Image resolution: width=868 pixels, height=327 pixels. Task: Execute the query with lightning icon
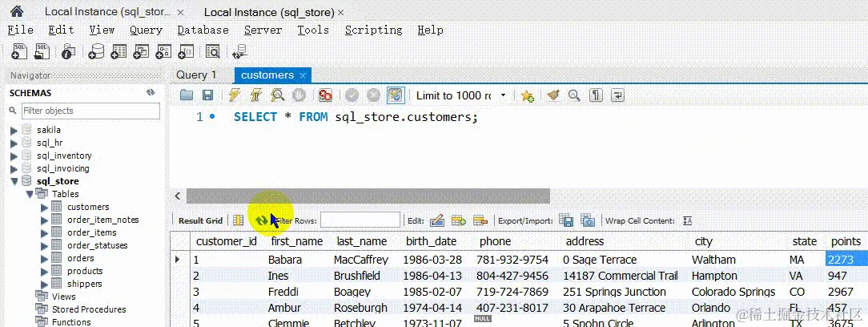pos(234,95)
